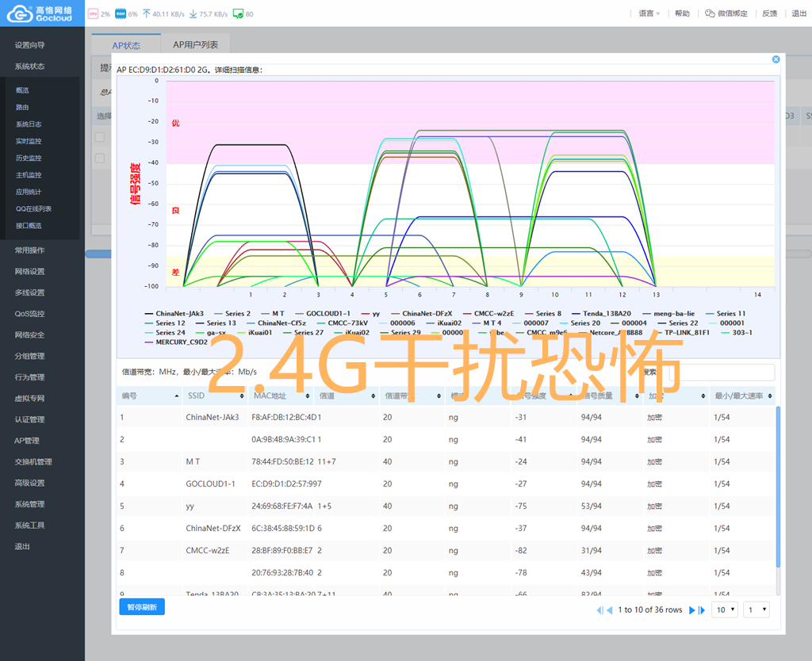
Task: Open the rows-per-page dropdown showing 10
Action: [725, 609]
